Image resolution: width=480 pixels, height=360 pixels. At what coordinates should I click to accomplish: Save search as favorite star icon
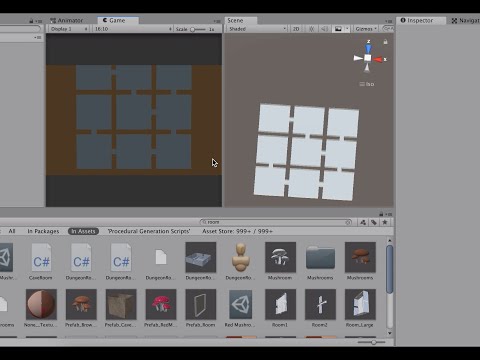tap(385, 222)
